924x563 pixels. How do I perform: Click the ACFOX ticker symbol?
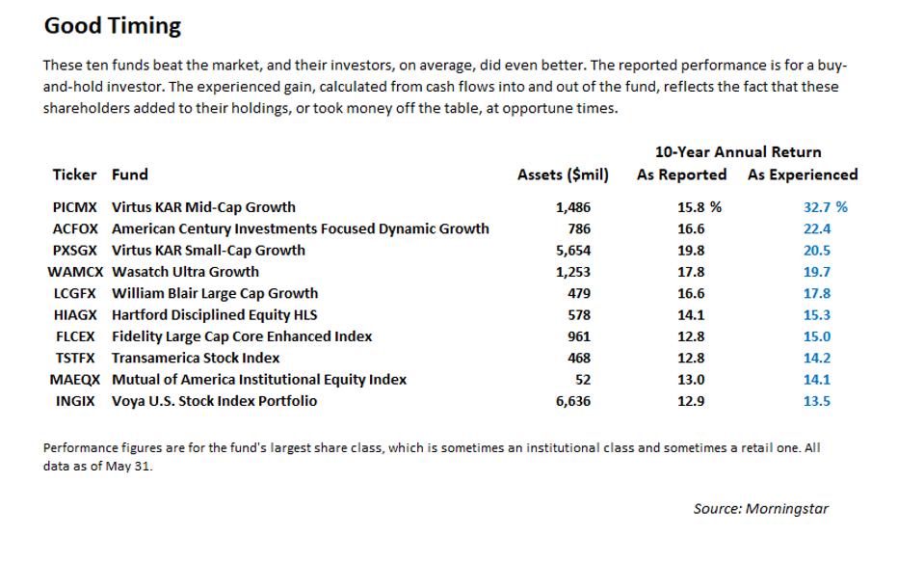click(x=75, y=228)
